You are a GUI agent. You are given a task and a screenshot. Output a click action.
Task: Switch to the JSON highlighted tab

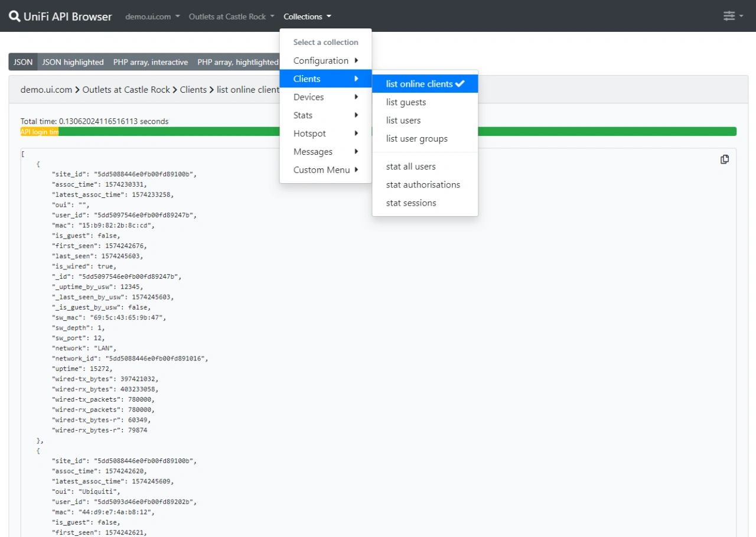coord(73,61)
